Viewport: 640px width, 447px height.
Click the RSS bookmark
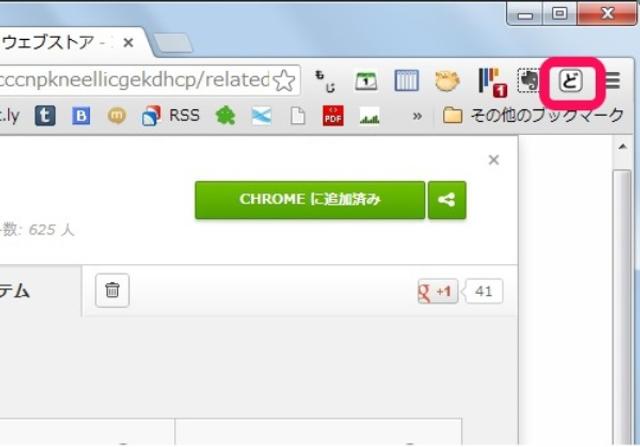pyautogui.click(x=171, y=116)
